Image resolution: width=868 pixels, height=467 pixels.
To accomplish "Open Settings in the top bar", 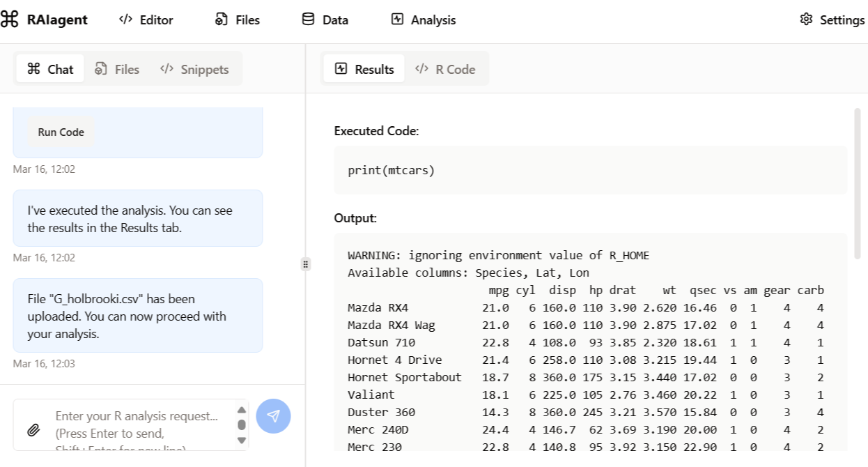I will (x=832, y=20).
